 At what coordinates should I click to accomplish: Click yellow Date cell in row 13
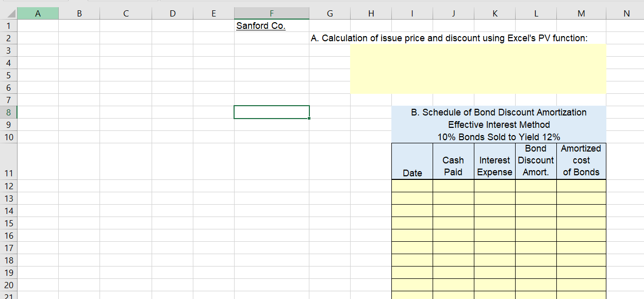tap(412, 198)
